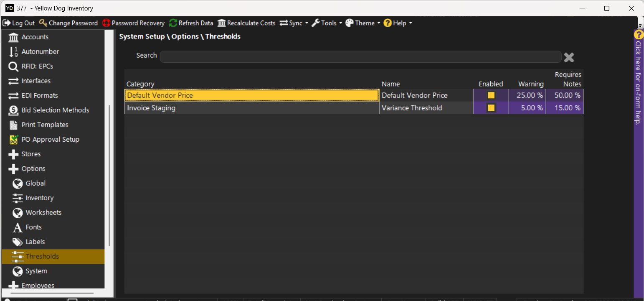
Task: Toggle Enabled checkbox for Default Vendor Price
Action: (x=491, y=95)
